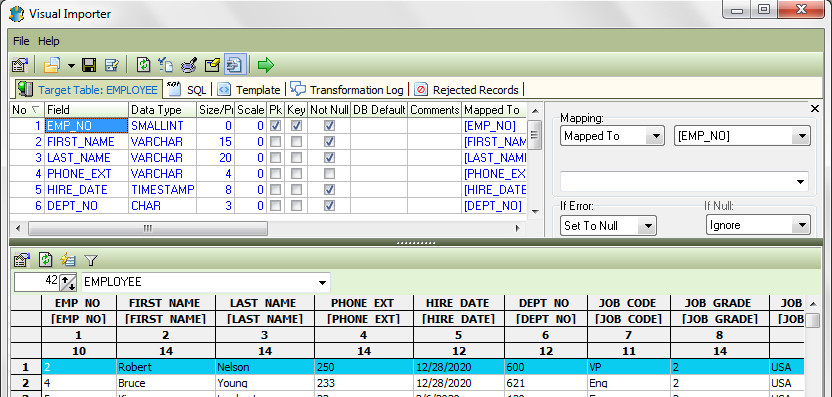Select the HIRE_DATE field row
Viewport: 832px width, 397px height.
pyautogui.click(x=268, y=189)
